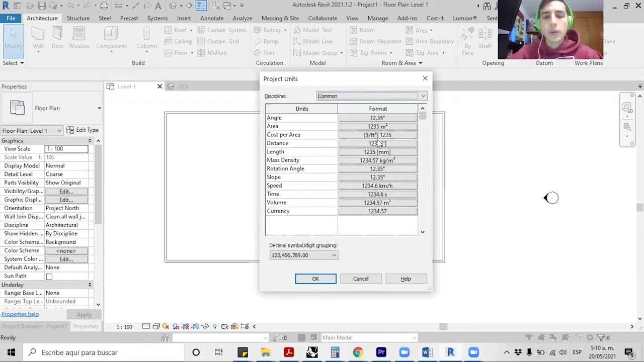Image resolution: width=644 pixels, height=362 pixels.
Task: Click the Roof tool
Action: (176, 30)
